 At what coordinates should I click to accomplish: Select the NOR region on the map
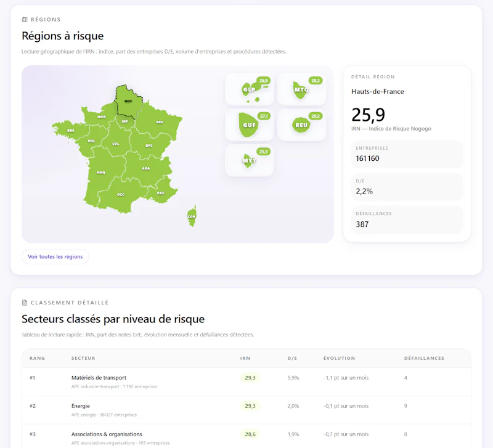coord(101,116)
